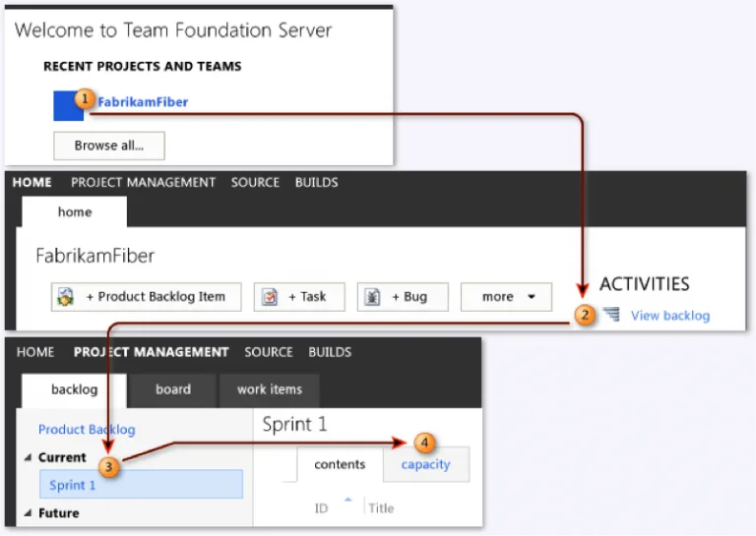Click the Product Backlog Item icon
756x536 pixels.
click(66, 297)
